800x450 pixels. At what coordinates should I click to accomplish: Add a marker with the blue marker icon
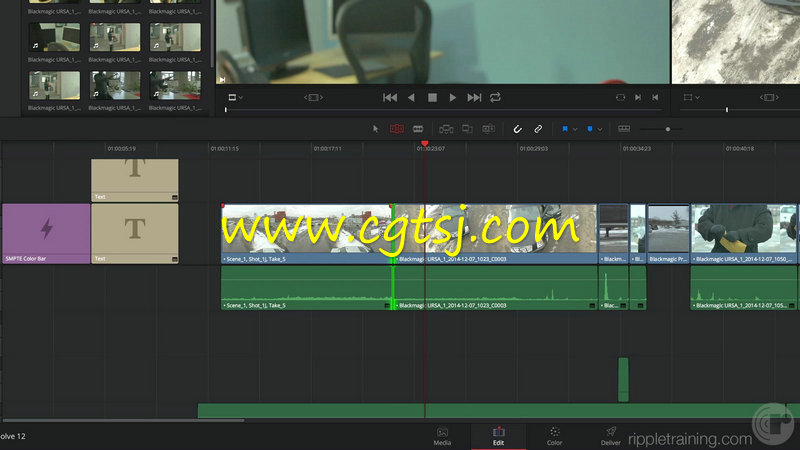[590, 129]
